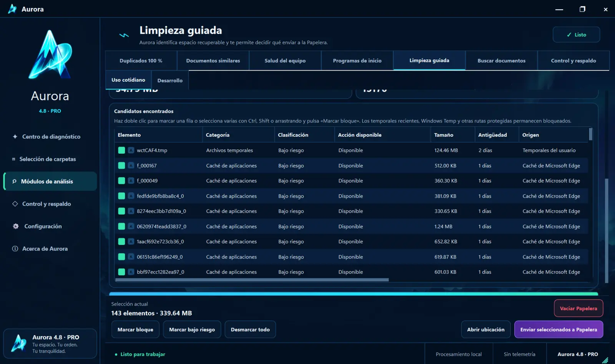
Task: Click the Marcar bloque button
Action: (135, 329)
